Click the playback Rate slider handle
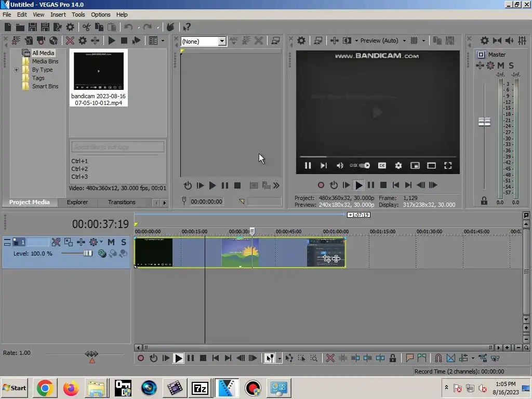532x399 pixels. point(91,354)
